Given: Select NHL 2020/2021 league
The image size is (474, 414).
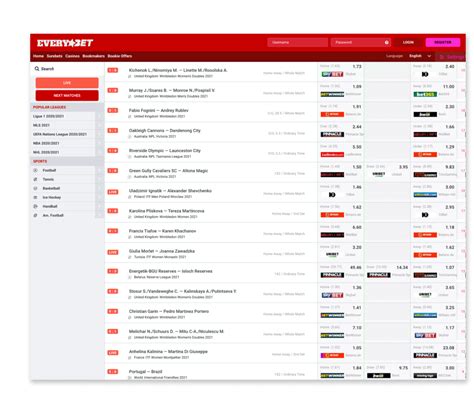Looking at the screenshot, I should [46, 152].
